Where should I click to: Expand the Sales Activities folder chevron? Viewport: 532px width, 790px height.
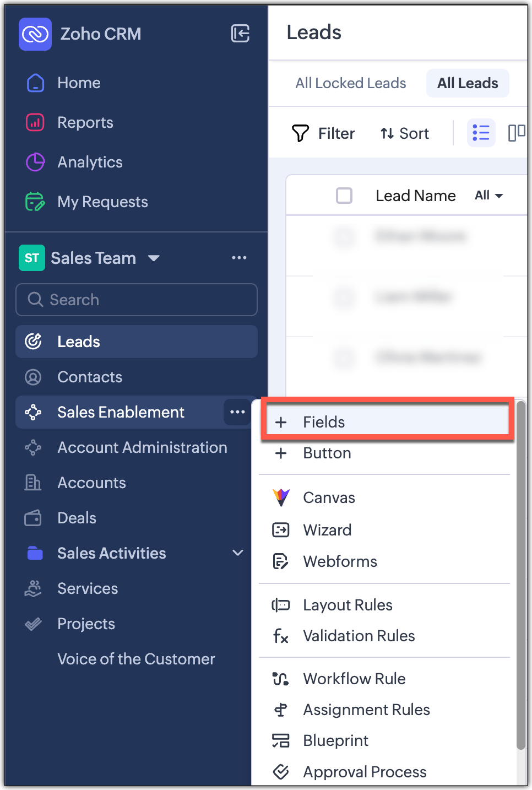tap(238, 553)
